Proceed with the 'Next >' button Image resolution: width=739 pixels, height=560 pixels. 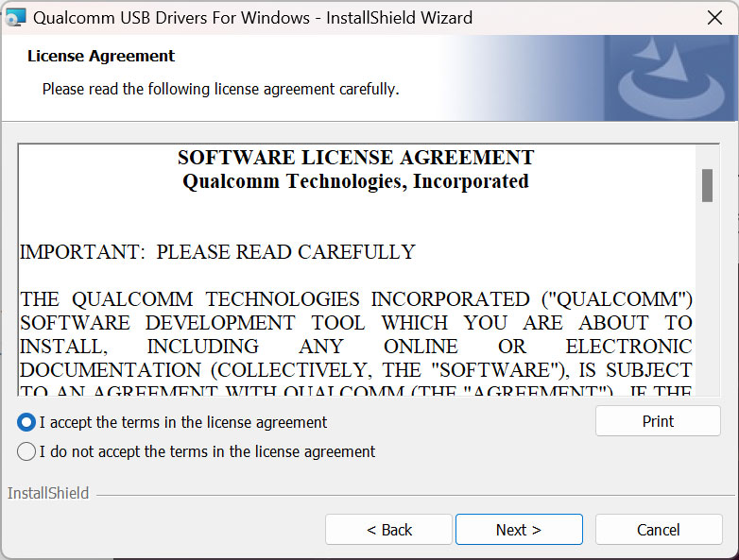tap(519, 530)
